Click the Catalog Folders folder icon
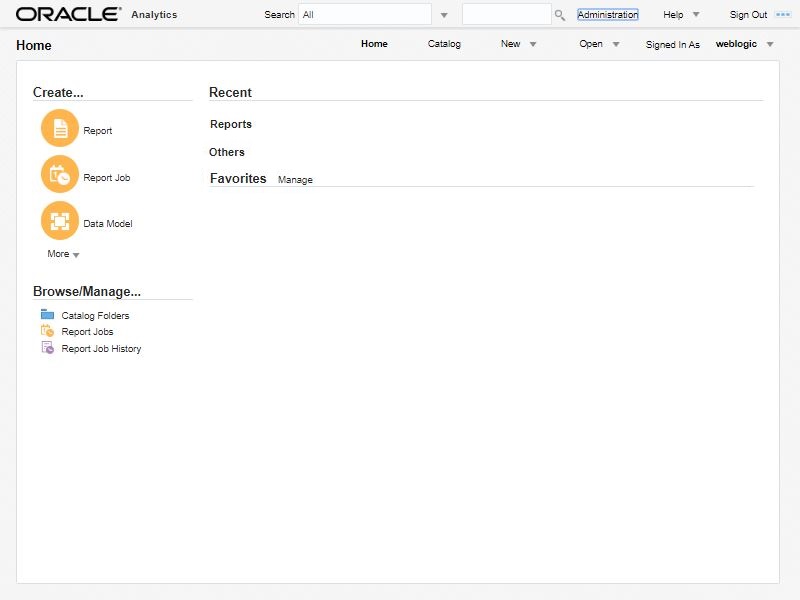The height and width of the screenshot is (600, 800). 47,314
